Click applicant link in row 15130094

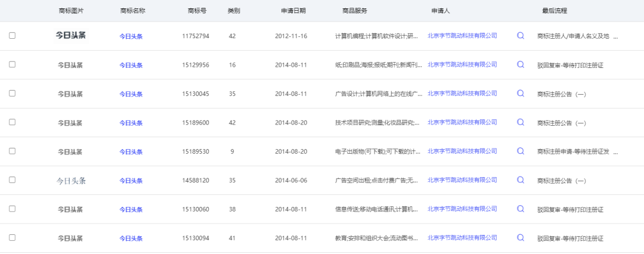pyautogui.click(x=463, y=237)
